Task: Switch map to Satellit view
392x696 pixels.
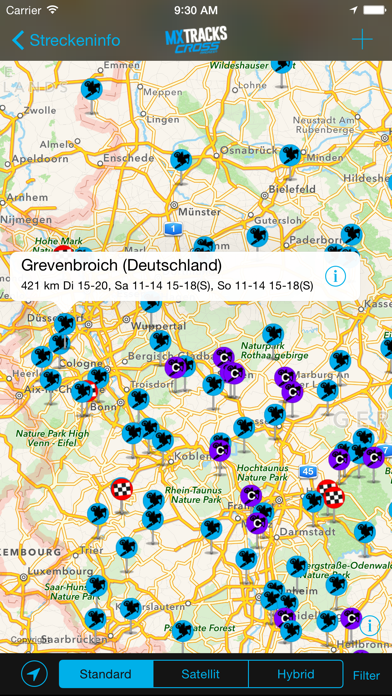Action: [201, 675]
